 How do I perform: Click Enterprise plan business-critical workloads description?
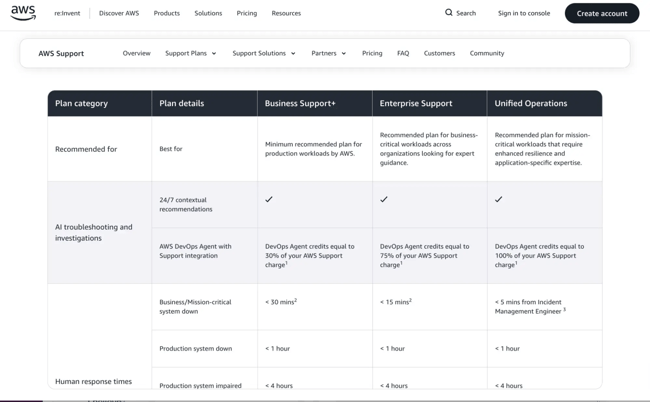tap(429, 149)
